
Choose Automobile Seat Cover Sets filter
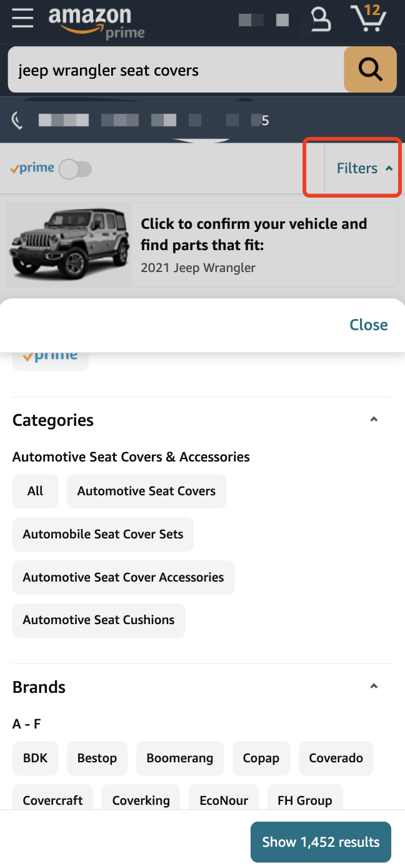pos(103,534)
